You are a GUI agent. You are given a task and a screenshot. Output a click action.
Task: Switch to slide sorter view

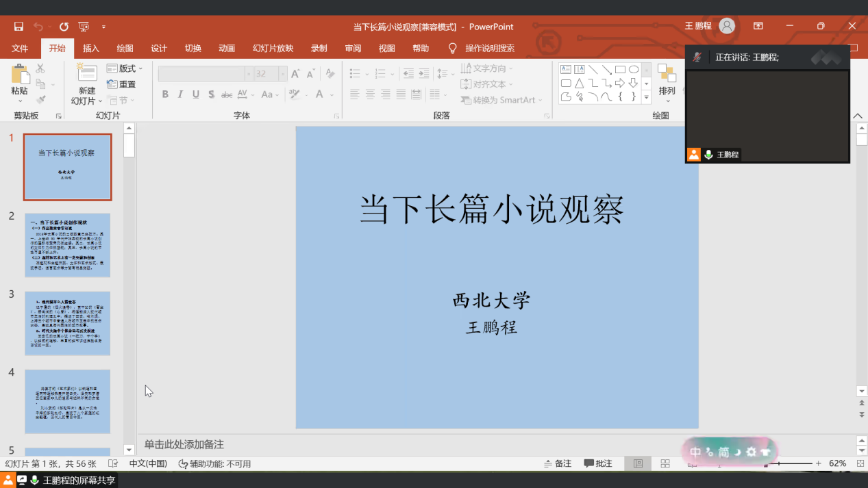tap(665, 463)
